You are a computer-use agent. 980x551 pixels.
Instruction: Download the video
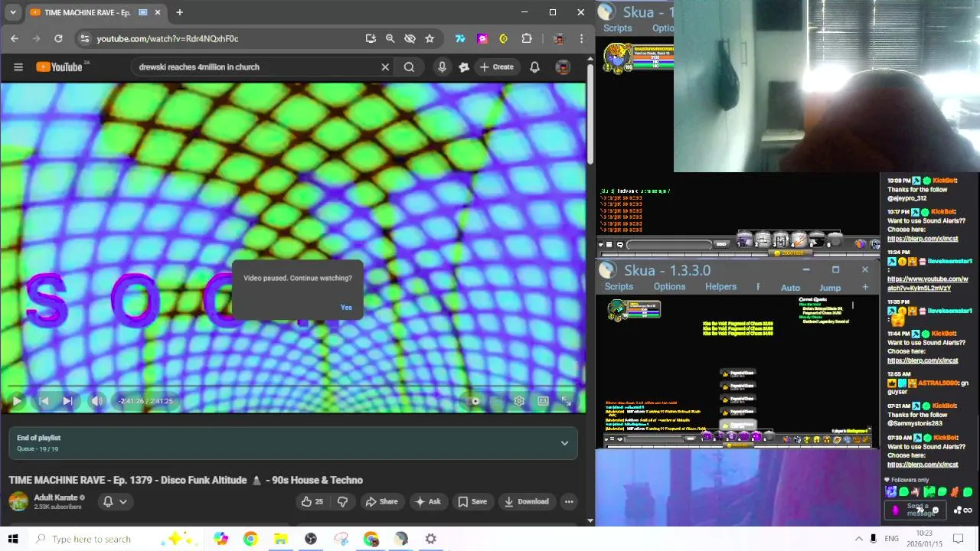(x=526, y=502)
